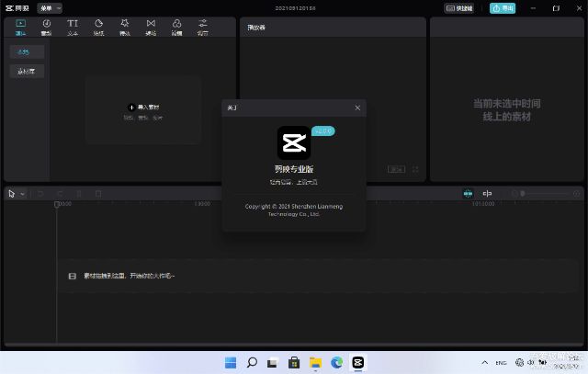This screenshot has height=374, width=588.
Task: Click the 播放器 player panel title
Action: (256, 28)
